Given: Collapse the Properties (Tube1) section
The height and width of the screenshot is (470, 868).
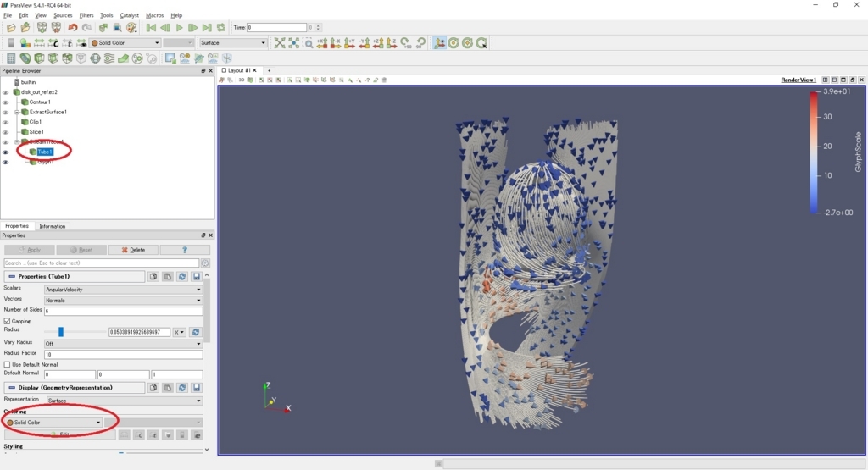Looking at the screenshot, I should click(12, 276).
